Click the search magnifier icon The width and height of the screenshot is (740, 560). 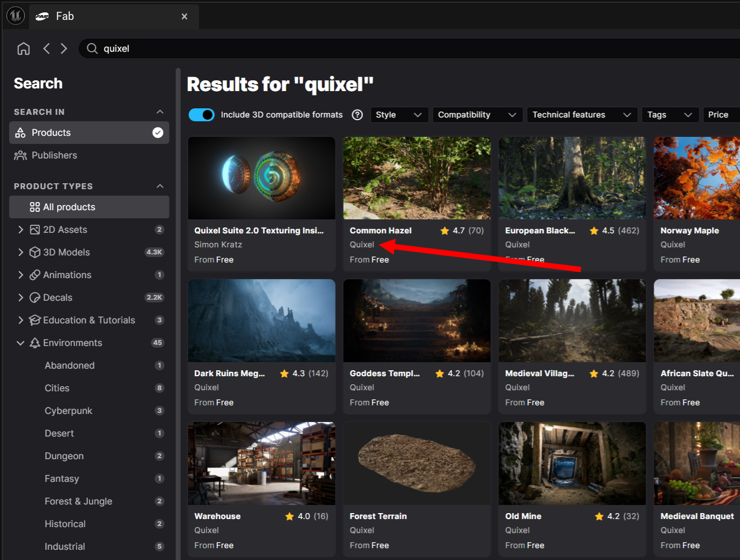(x=92, y=49)
